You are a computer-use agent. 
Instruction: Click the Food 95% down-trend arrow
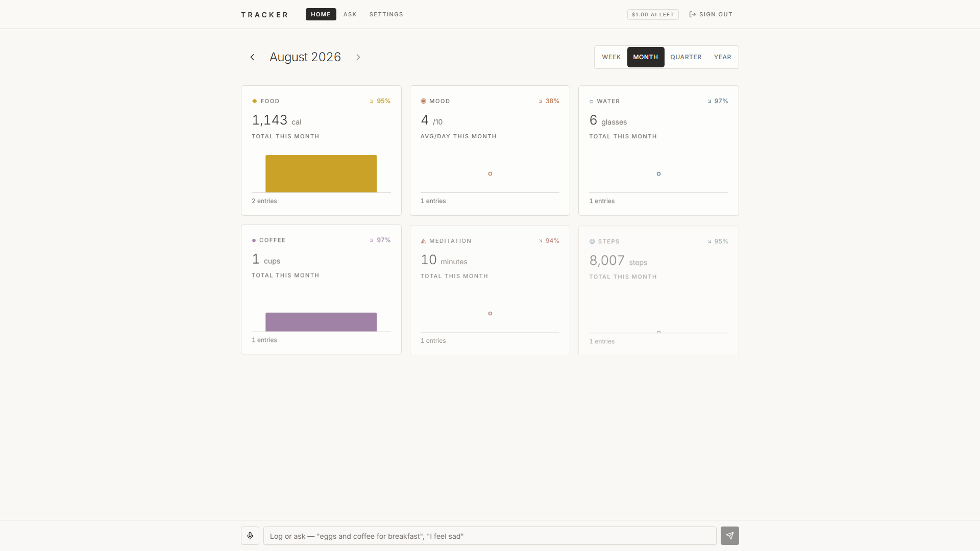(372, 101)
